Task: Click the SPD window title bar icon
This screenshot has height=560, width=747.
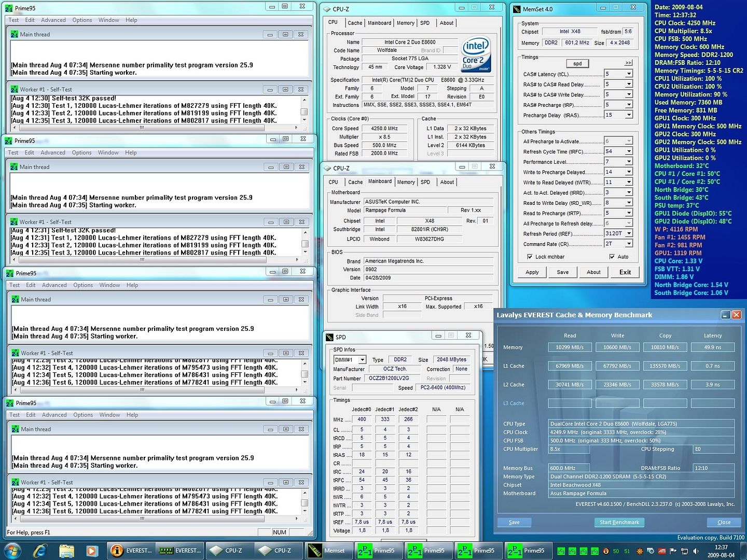Action: [x=329, y=337]
